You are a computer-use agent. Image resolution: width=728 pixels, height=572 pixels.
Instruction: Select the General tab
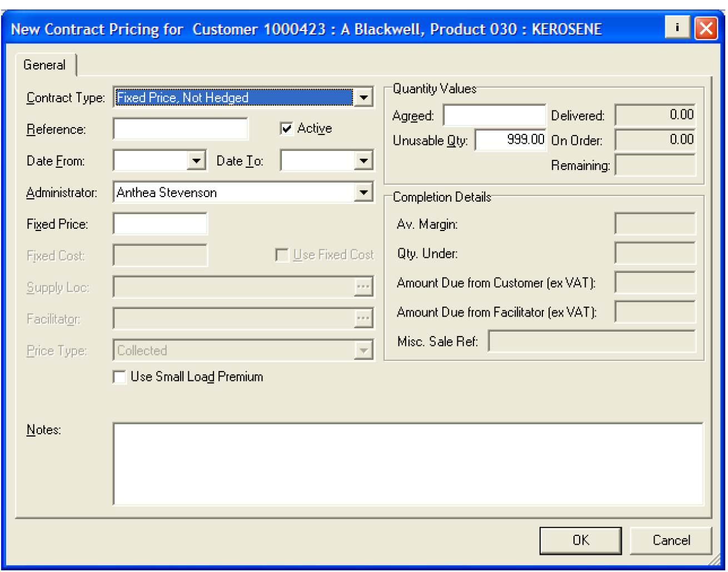[x=44, y=65]
